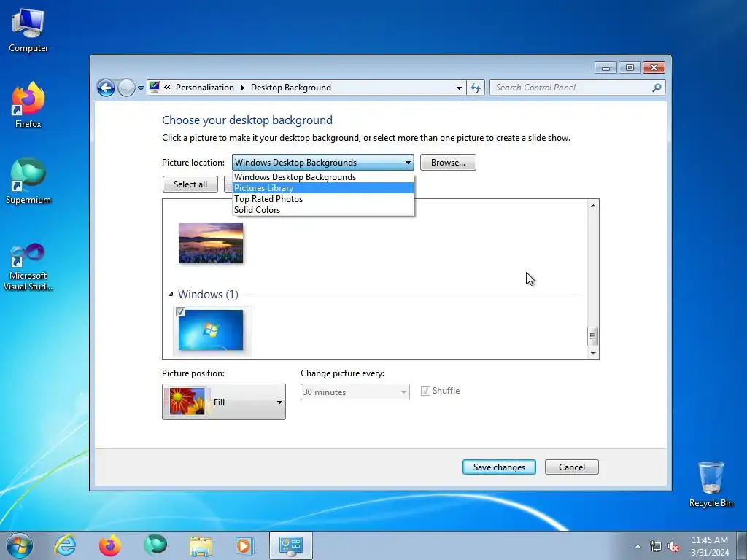The width and height of the screenshot is (747, 560).
Task: Select Pictures Library from the list
Action: [x=323, y=188]
